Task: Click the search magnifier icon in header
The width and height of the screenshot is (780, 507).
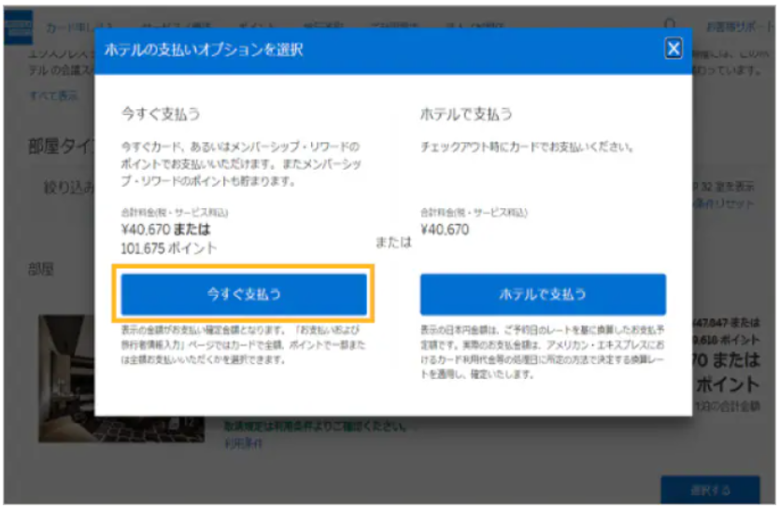Action: tap(670, 25)
